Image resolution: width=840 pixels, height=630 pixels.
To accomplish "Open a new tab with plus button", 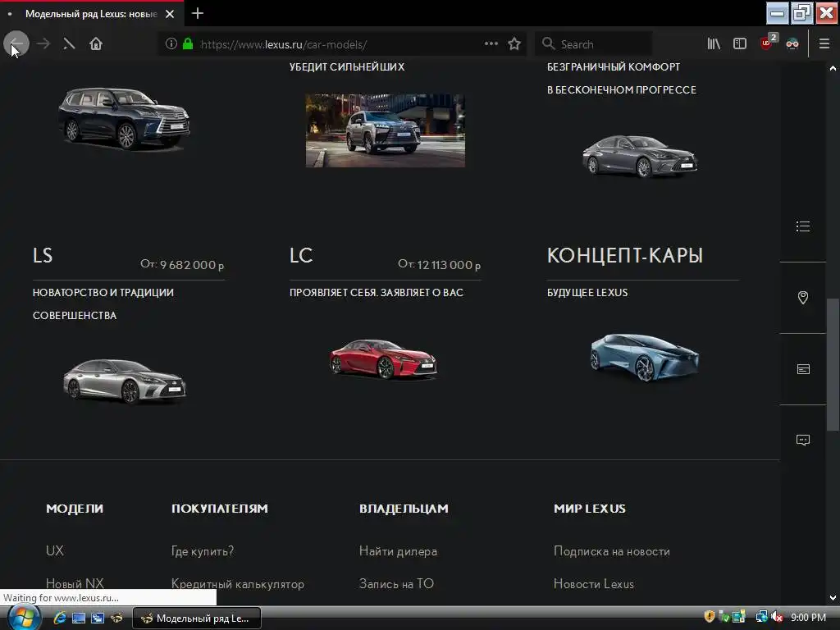I will (198, 13).
